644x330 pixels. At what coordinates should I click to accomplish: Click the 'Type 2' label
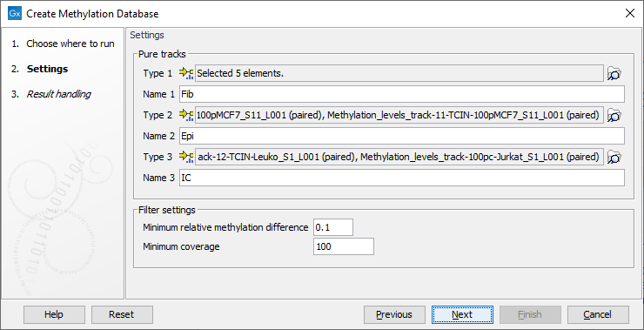(x=158, y=116)
